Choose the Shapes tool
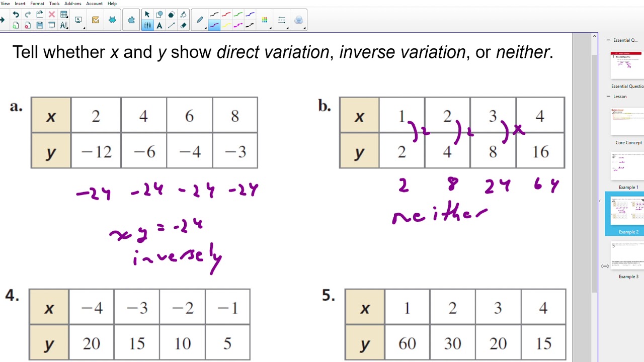 [159, 15]
